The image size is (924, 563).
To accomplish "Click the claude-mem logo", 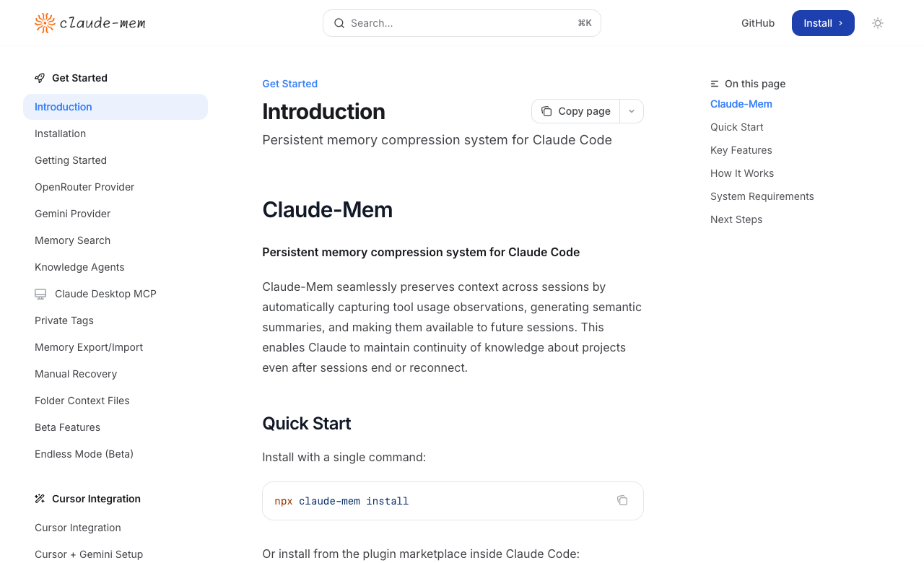I will point(90,23).
